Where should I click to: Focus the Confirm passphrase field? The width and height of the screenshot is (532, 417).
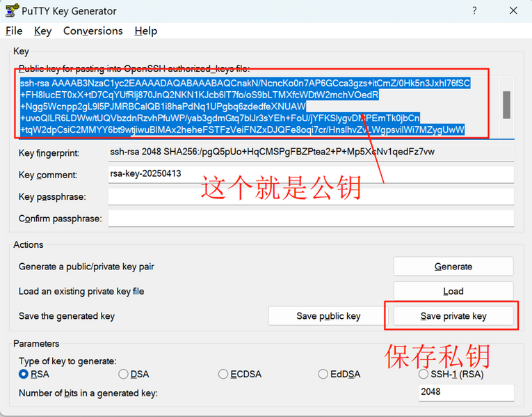pyautogui.click(x=310, y=219)
